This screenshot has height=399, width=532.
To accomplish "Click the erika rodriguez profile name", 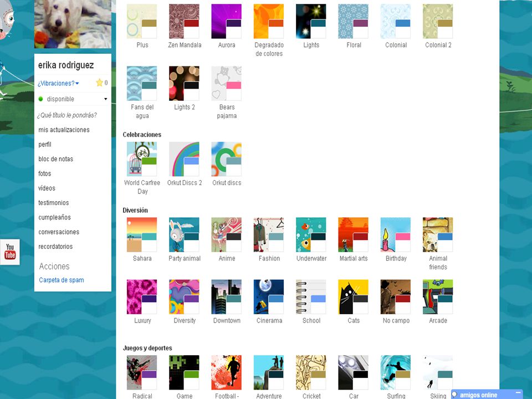I will 66,65.
